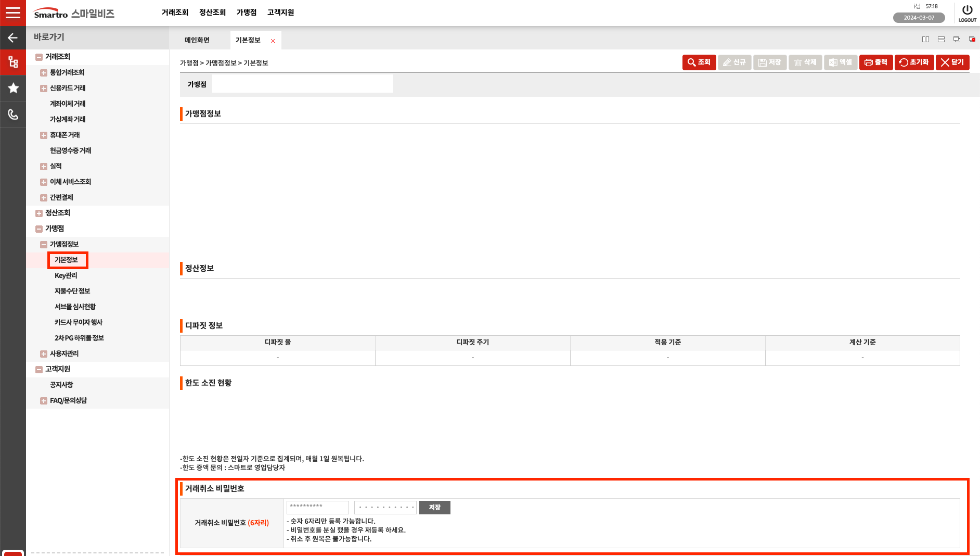Click the LOGOUT power icon
Image resolution: width=980 pixels, height=556 pixels.
967,13
